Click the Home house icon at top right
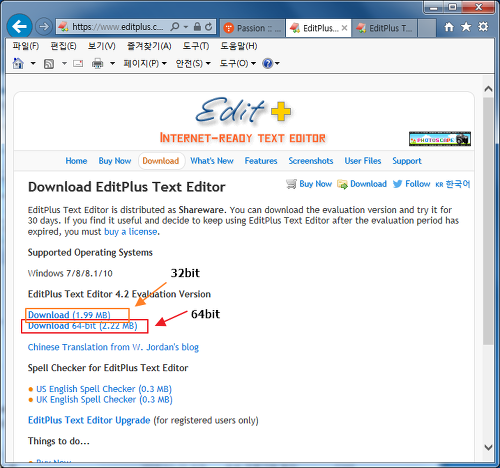Image resolution: width=500 pixels, height=468 pixels. [449, 27]
